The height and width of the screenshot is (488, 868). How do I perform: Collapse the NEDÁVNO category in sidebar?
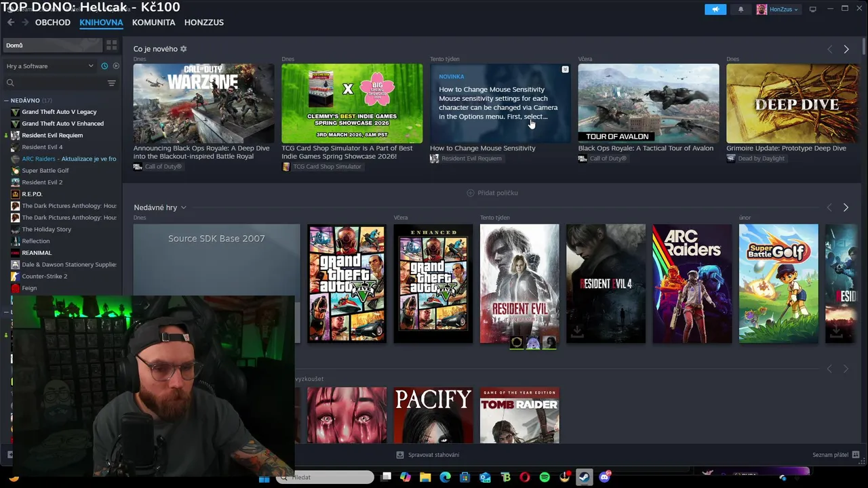(x=6, y=100)
